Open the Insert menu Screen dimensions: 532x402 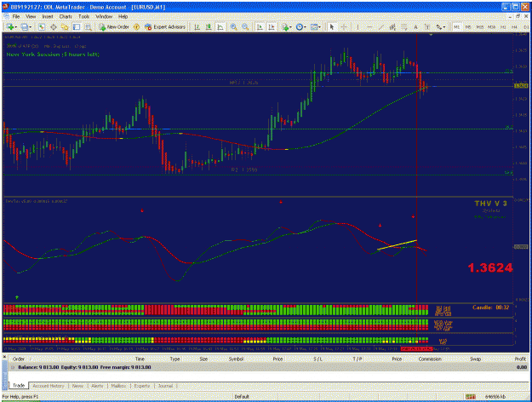click(x=48, y=16)
